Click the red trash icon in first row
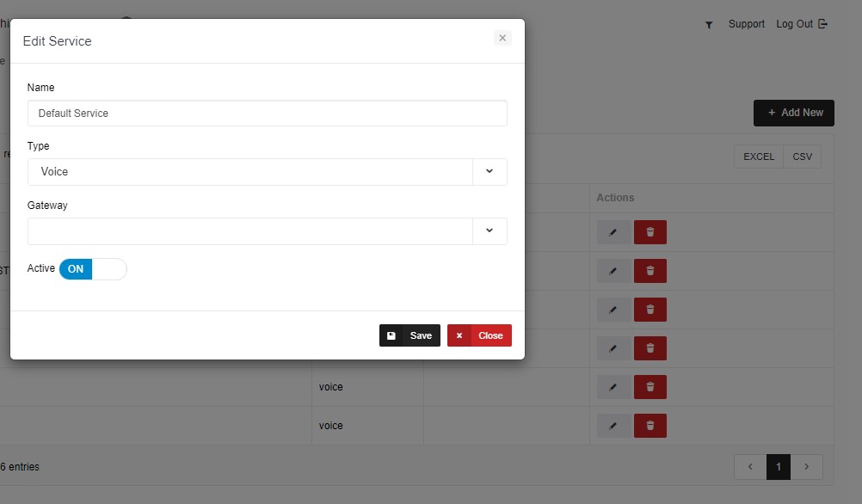This screenshot has height=504, width=862. [650, 232]
